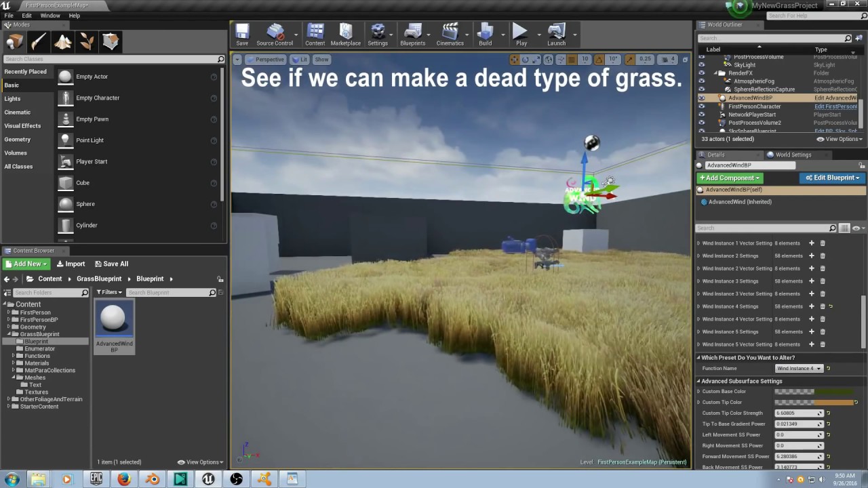Click the Save toolbar icon
Screen dimensions: 868x488
point(242,35)
